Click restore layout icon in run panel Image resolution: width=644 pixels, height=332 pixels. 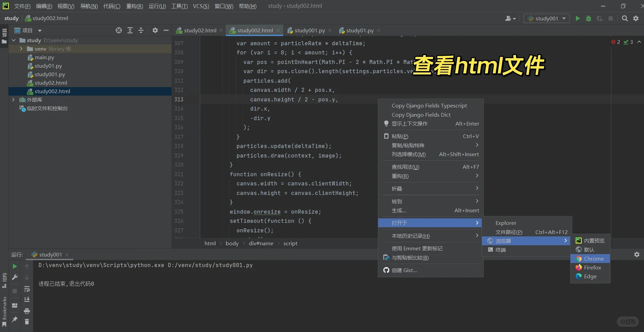[x=15, y=305]
